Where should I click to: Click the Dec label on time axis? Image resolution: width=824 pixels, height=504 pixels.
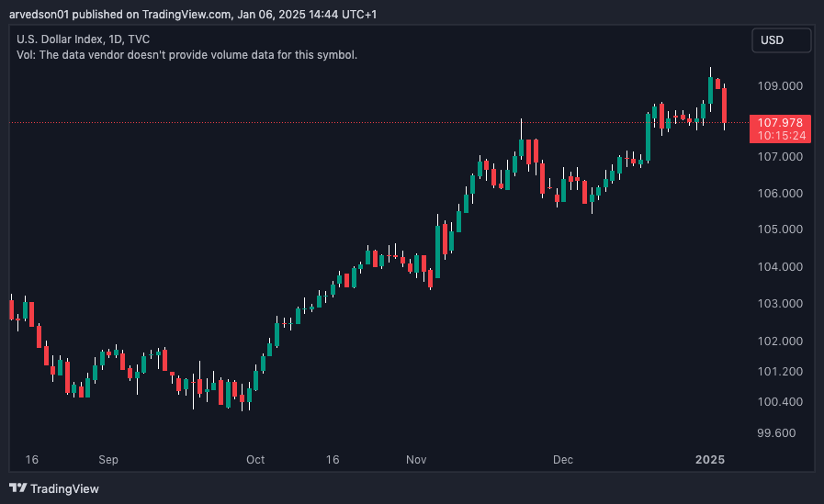(x=563, y=459)
